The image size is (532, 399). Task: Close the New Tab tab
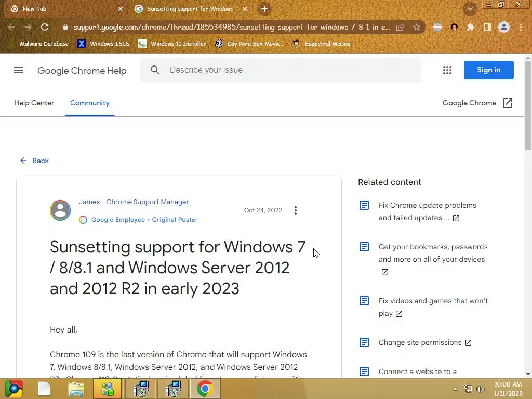(x=121, y=9)
